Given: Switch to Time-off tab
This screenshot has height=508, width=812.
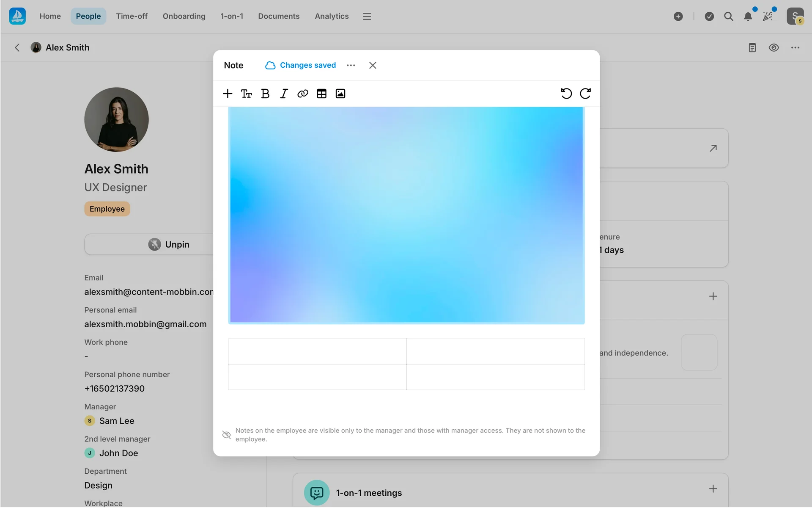Looking at the screenshot, I should (132, 16).
